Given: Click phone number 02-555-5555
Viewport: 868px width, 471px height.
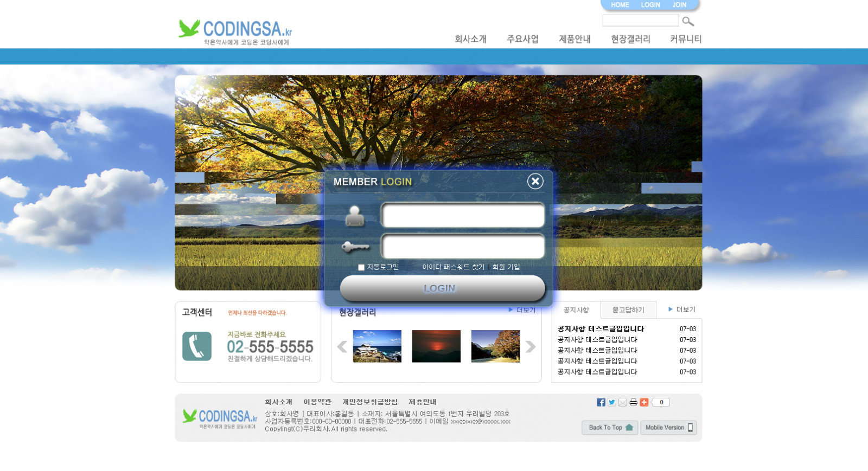Looking at the screenshot, I should (270, 347).
